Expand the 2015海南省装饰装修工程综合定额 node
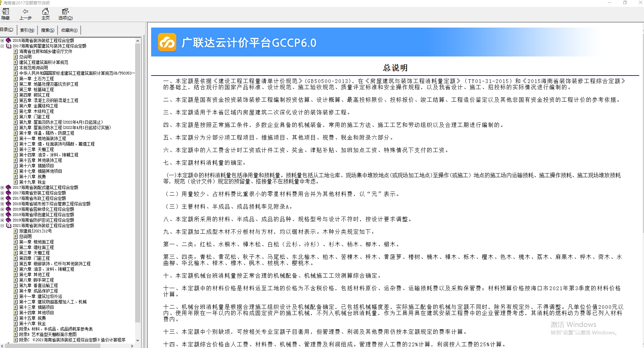Viewport: 644px width, 348px height. [2, 40]
